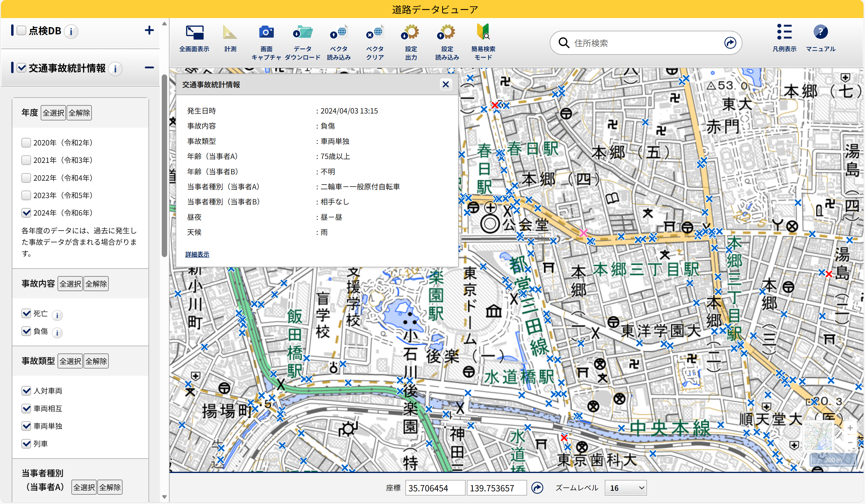This screenshot has height=504, width=865.
Task: Switch to simple search mode
Action: tap(483, 33)
